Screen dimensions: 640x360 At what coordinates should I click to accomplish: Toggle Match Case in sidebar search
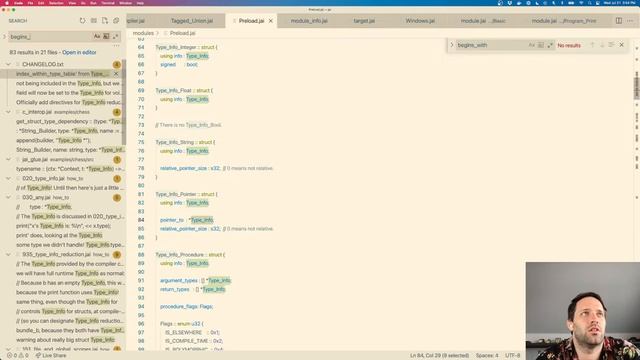click(x=97, y=37)
